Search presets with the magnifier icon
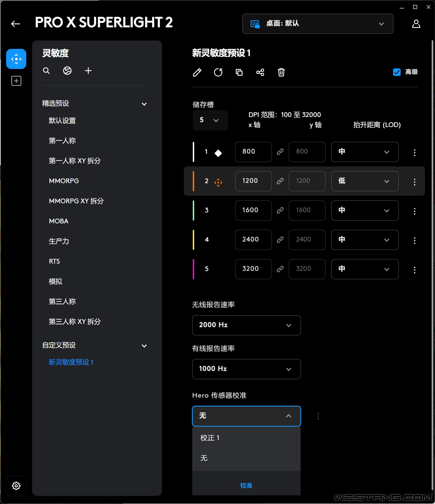Screen dimensions: 435x504 46,71
